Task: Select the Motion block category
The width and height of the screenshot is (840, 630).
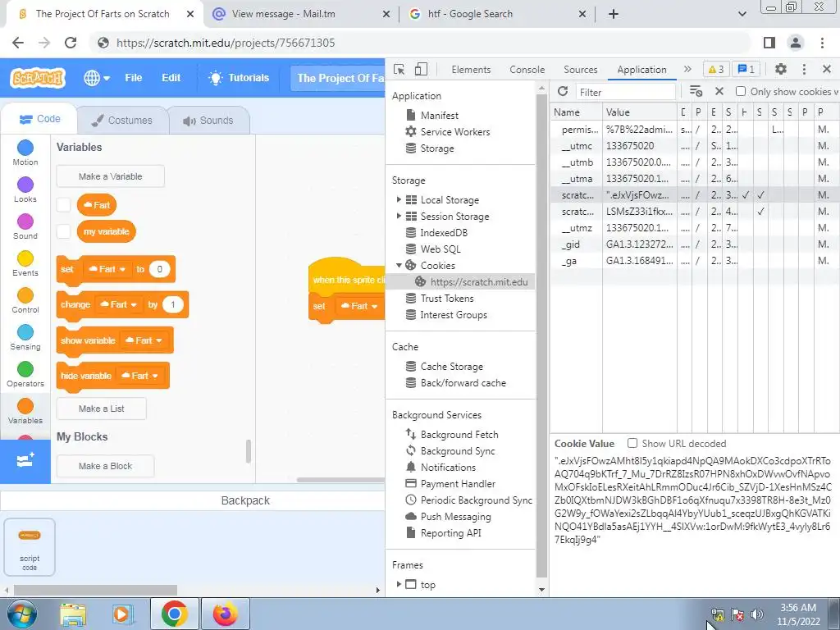Action: (25, 153)
